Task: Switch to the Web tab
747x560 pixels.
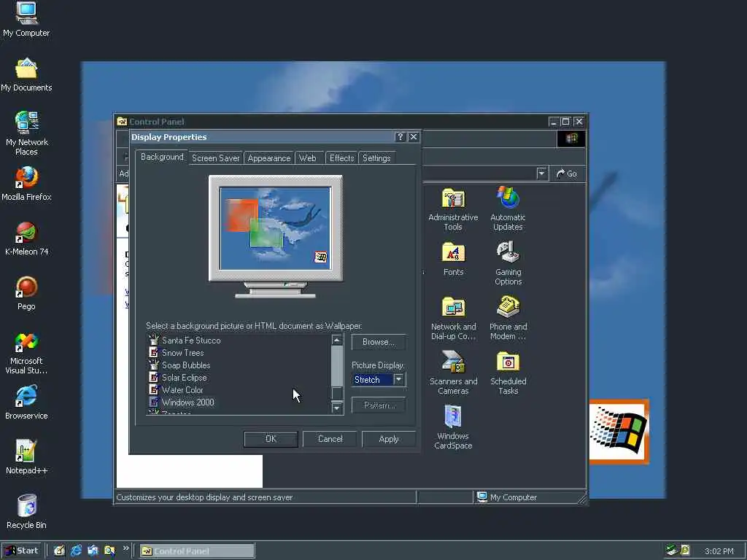Action: [x=307, y=158]
